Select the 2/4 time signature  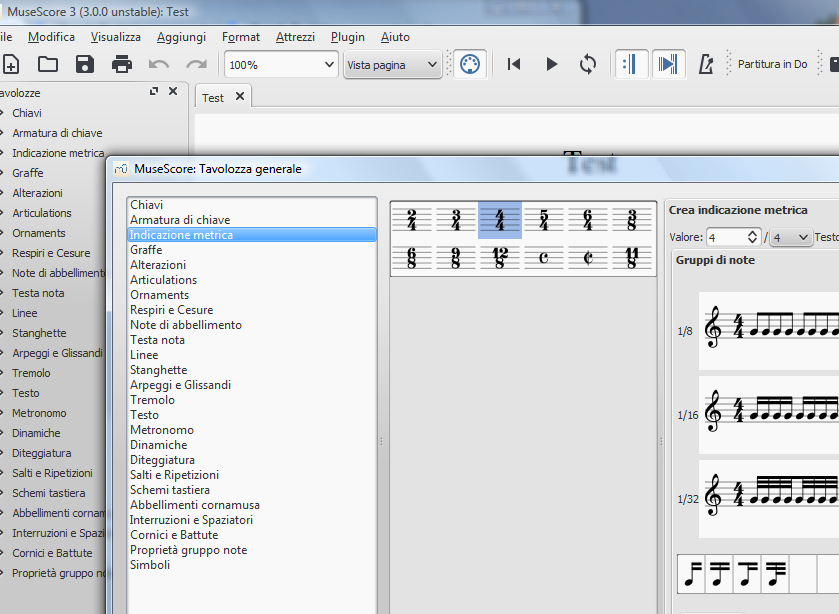(411, 219)
